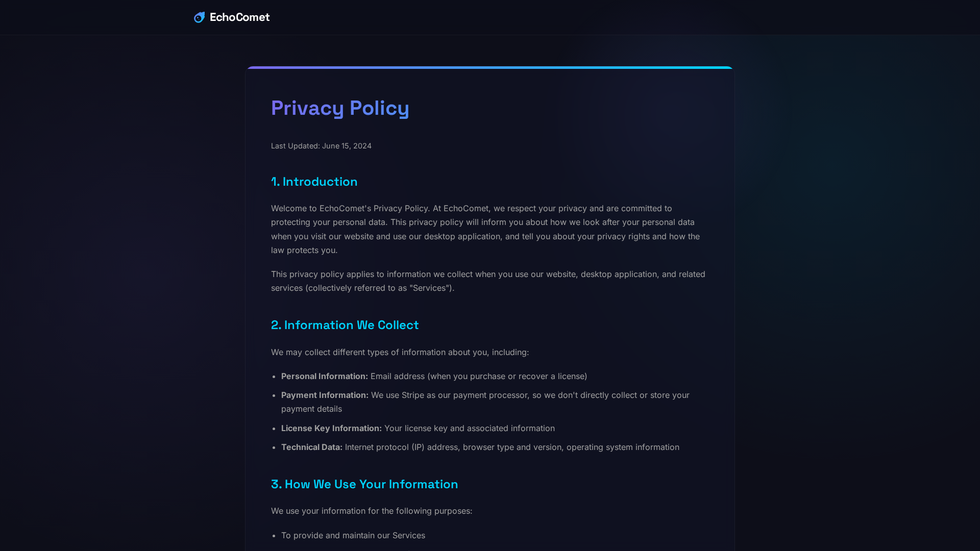Click 'Your license key and associated information' text
Image resolution: width=980 pixels, height=551 pixels.
tap(470, 429)
